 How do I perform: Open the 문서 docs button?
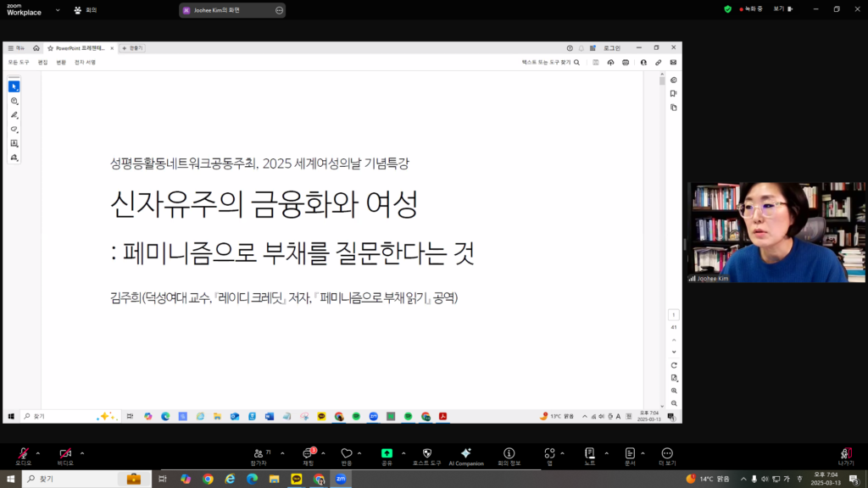[x=630, y=456]
